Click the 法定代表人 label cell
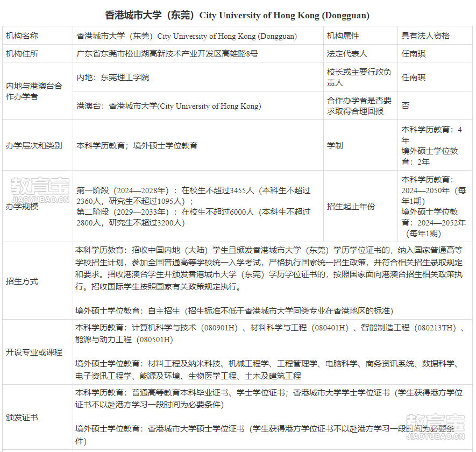Viewport: 476px width, 452px height. 361,53
